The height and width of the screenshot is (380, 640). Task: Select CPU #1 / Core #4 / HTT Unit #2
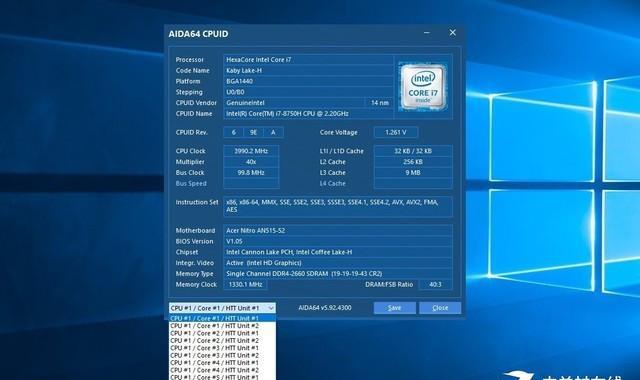[222, 370]
